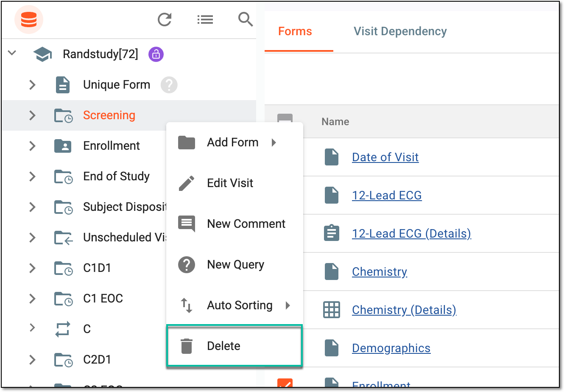Click the trash icon for Delete
This screenshot has width=564, height=392.
click(x=186, y=346)
